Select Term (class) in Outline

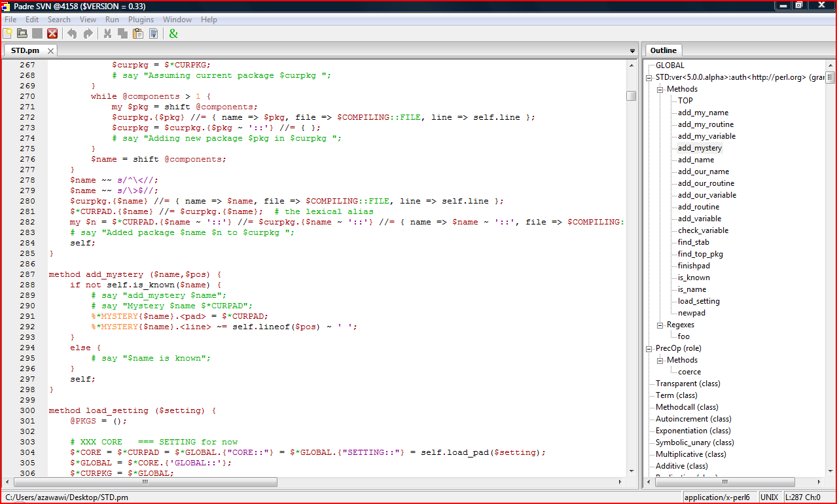click(677, 395)
